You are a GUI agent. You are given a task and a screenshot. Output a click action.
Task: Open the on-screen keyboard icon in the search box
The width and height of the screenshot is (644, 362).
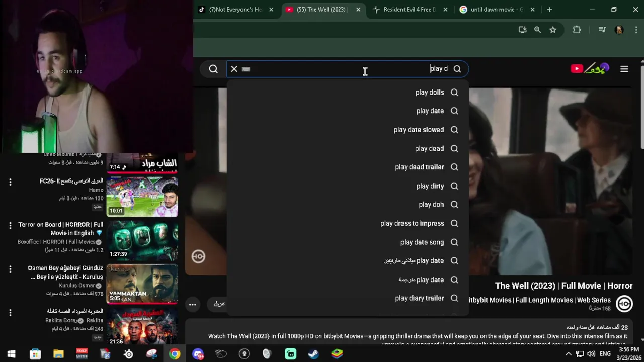[246, 69]
